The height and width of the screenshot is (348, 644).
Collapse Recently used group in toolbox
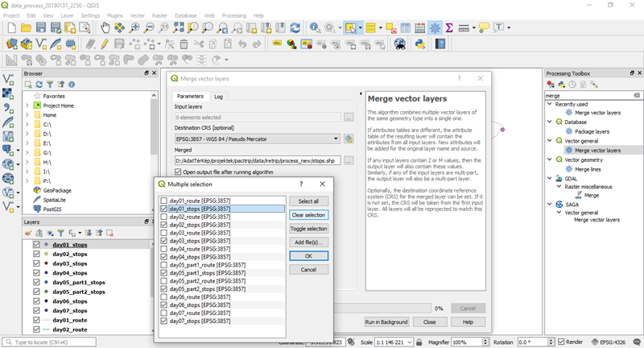550,104
